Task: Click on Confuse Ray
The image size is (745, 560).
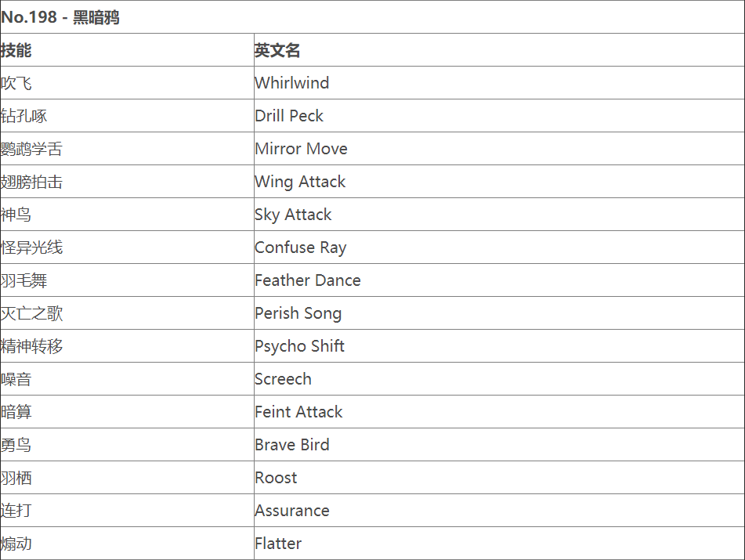Action: click(x=300, y=247)
